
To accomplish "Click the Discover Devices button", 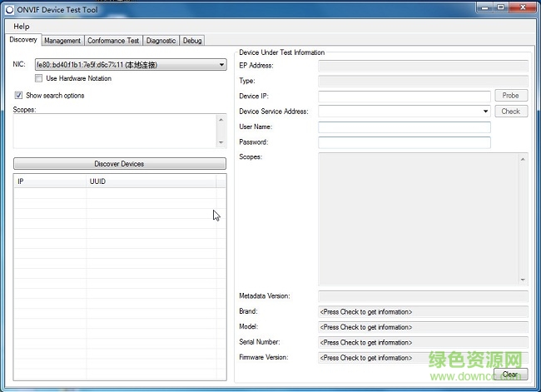I will 119,164.
